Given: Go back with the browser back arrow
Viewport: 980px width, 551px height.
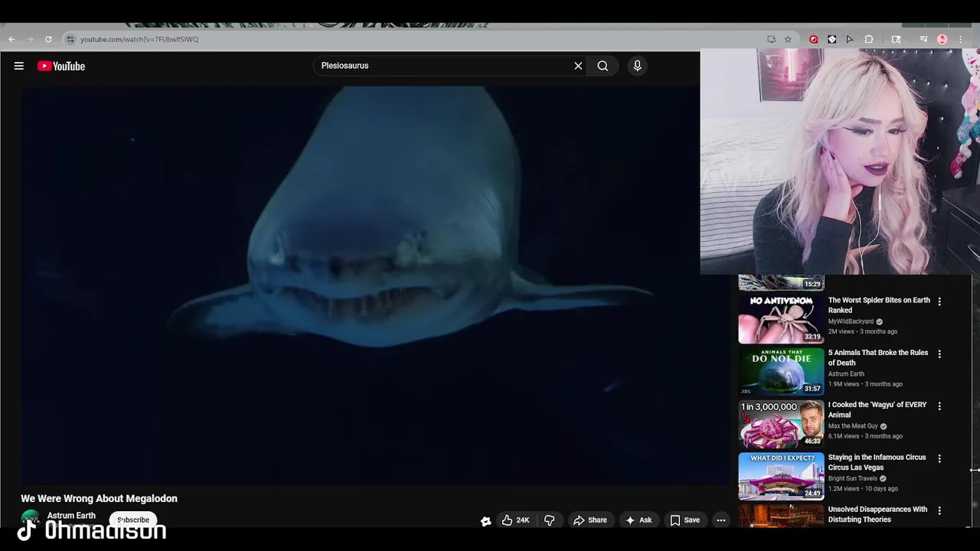Looking at the screenshot, I should point(11,39).
